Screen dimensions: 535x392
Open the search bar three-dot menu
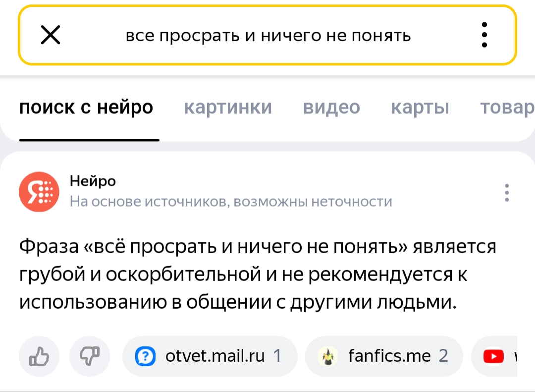484,35
